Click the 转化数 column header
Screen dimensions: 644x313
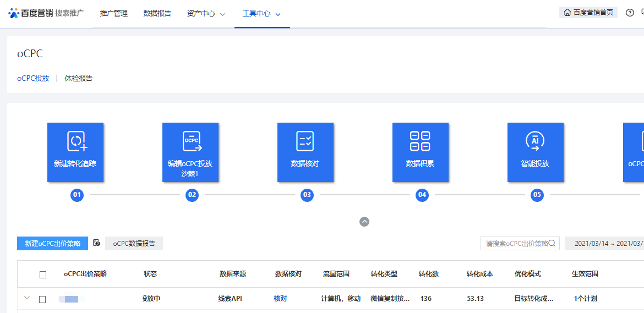point(429,274)
